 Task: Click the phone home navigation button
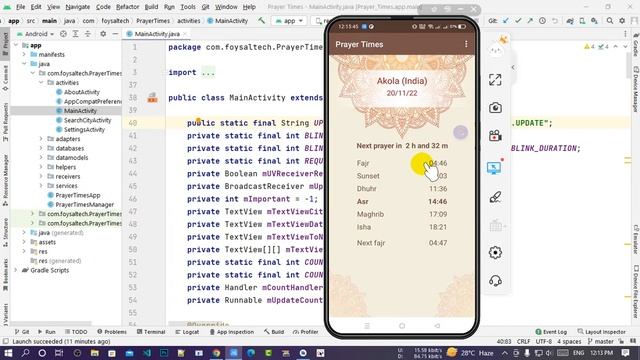click(402, 326)
